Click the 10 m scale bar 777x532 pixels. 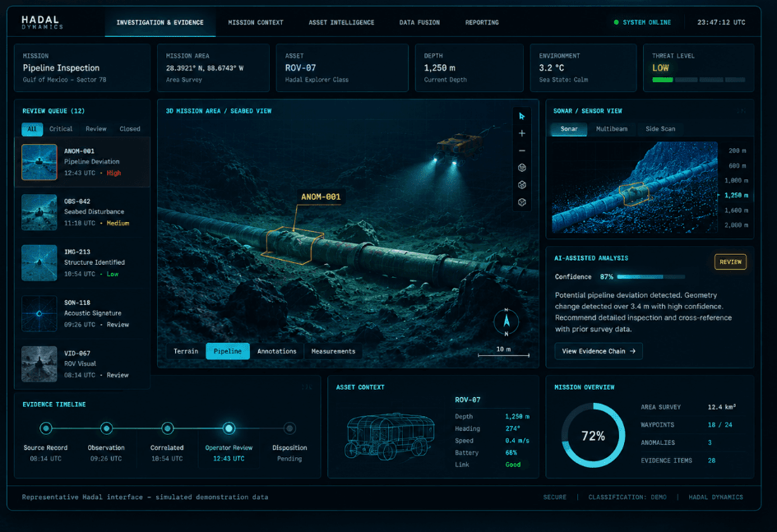point(503,352)
